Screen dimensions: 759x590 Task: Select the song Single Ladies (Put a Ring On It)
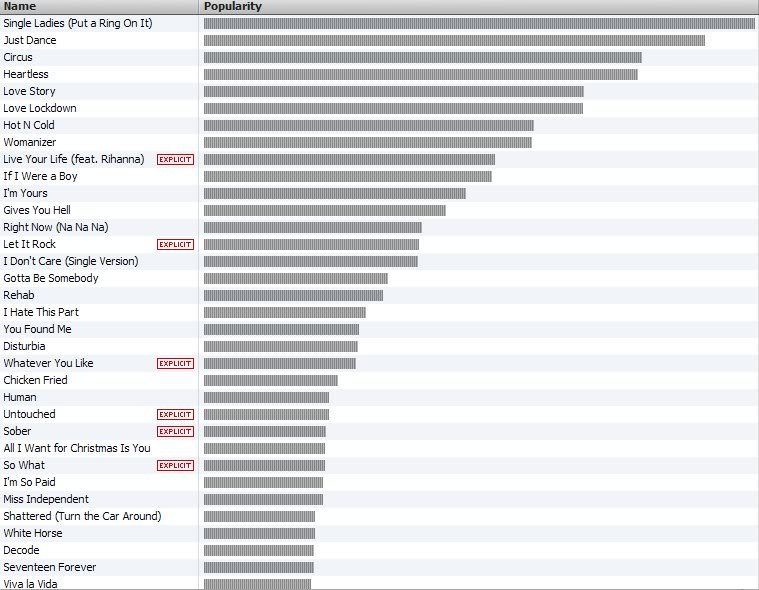coord(78,23)
